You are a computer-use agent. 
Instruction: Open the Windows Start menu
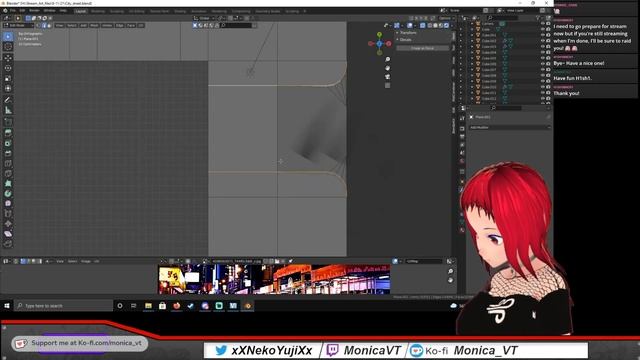(x=7, y=306)
